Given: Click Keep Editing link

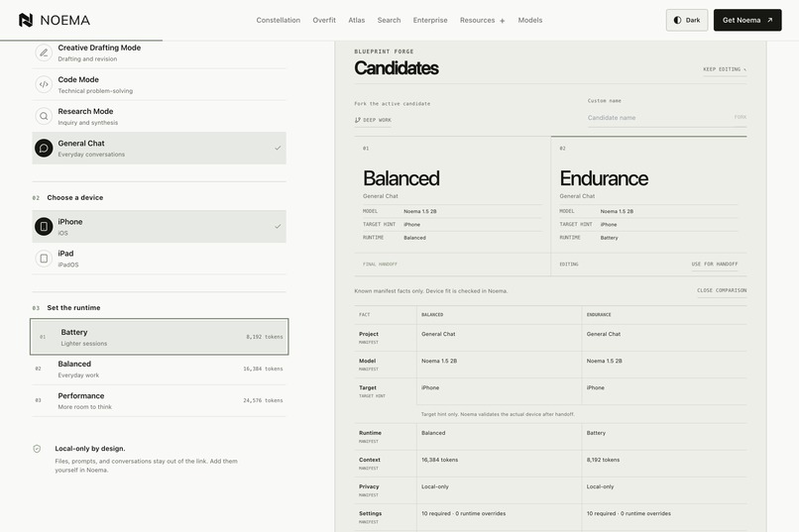Looking at the screenshot, I should [x=725, y=69].
